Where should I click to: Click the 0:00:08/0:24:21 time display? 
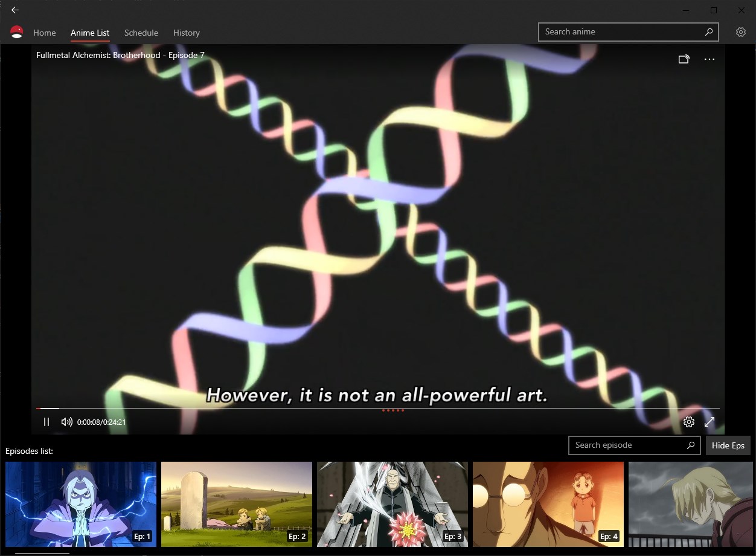pos(101,422)
